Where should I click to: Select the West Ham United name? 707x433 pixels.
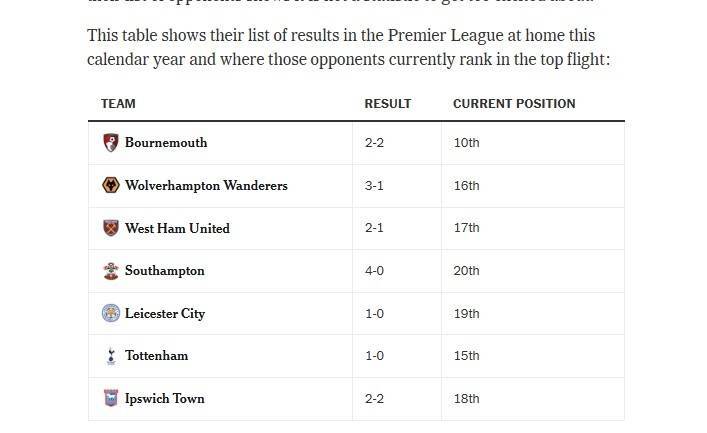(x=177, y=229)
